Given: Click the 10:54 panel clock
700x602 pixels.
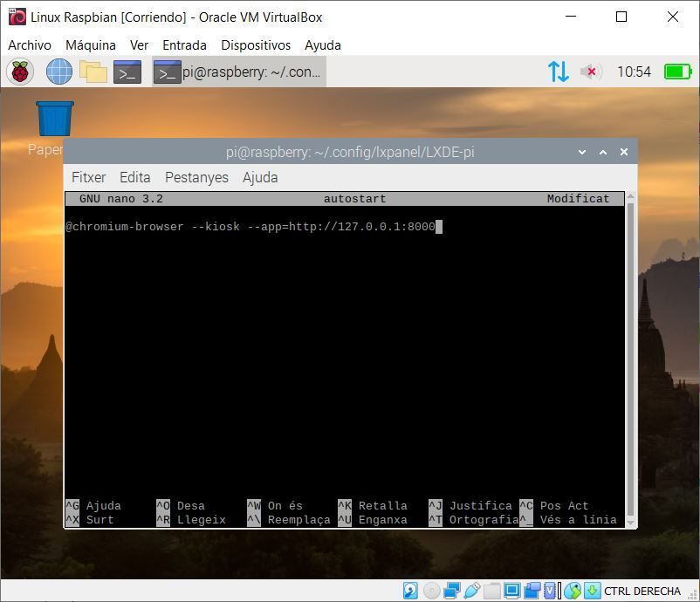Looking at the screenshot, I should point(634,72).
